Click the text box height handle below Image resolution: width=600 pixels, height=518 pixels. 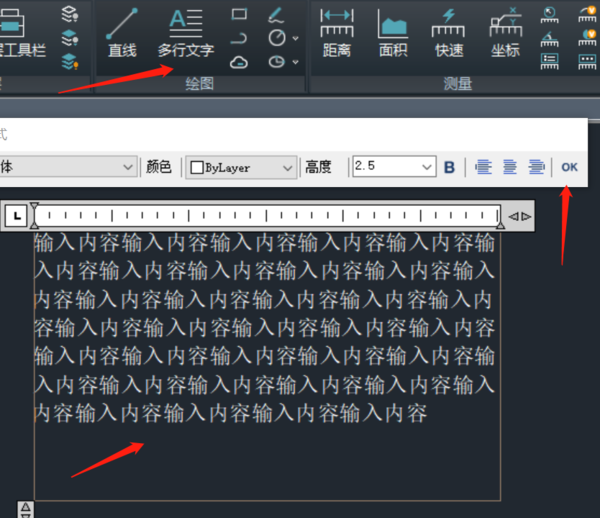coord(26,510)
